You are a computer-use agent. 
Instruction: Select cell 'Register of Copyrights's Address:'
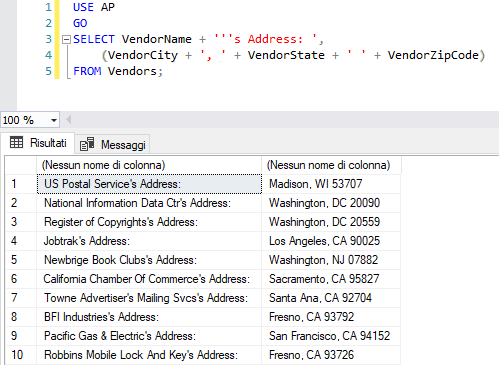(x=149, y=222)
